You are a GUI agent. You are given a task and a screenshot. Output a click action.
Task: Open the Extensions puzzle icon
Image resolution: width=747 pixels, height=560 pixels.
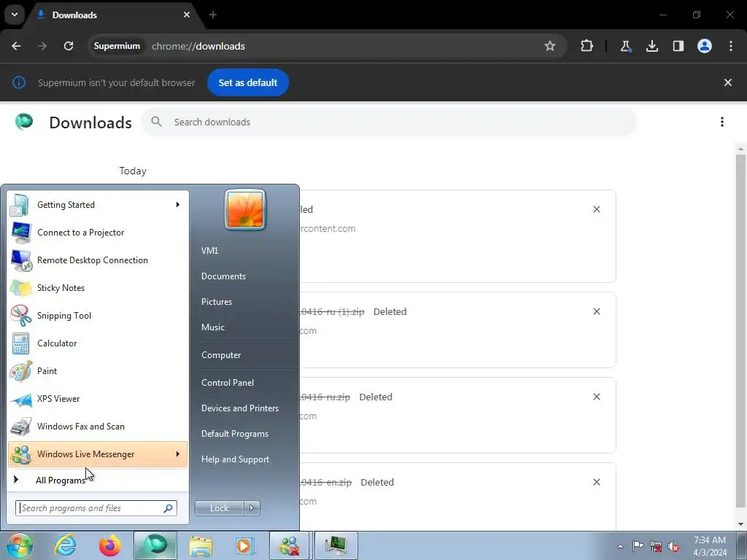587,46
